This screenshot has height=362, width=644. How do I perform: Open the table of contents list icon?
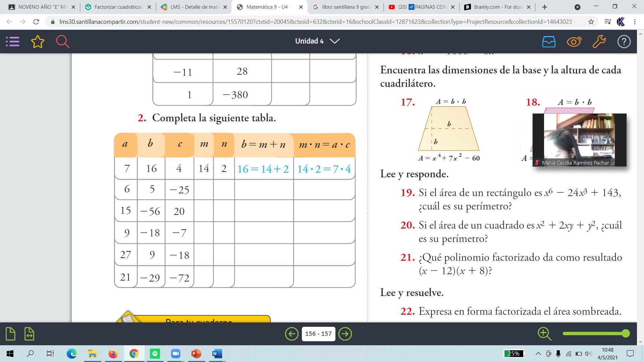[13, 42]
